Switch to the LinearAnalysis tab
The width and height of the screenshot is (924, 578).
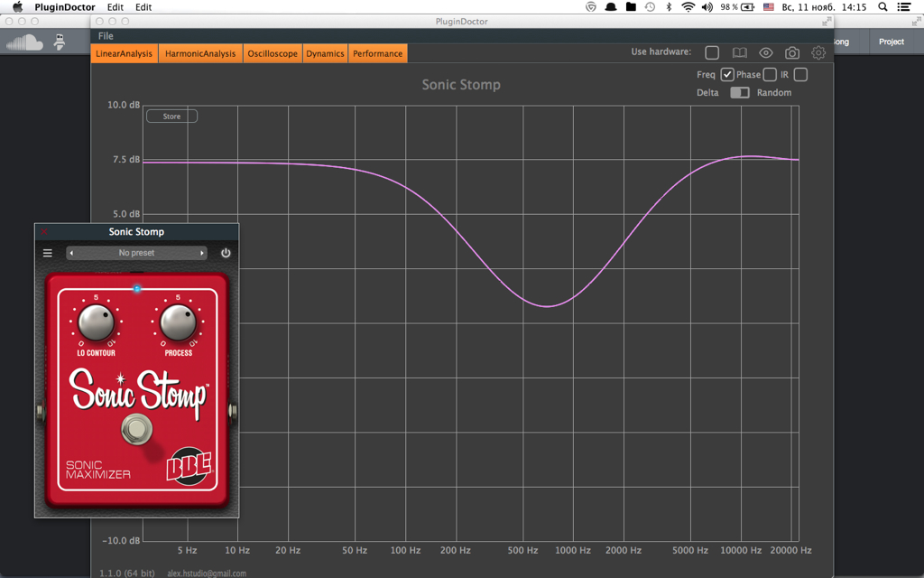(x=124, y=53)
